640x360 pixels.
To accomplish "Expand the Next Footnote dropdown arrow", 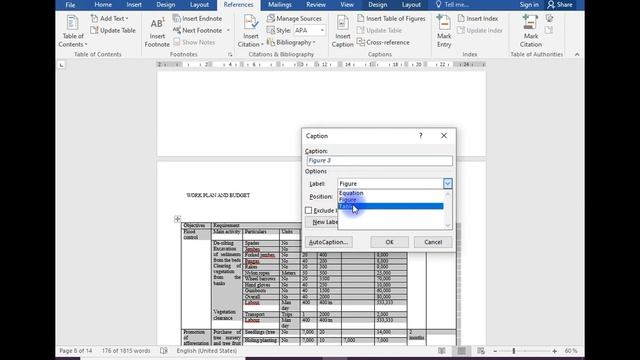I will pos(228,30).
